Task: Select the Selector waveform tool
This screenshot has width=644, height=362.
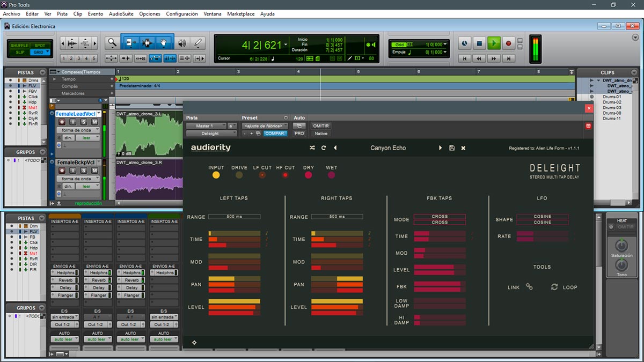Action: tap(147, 43)
